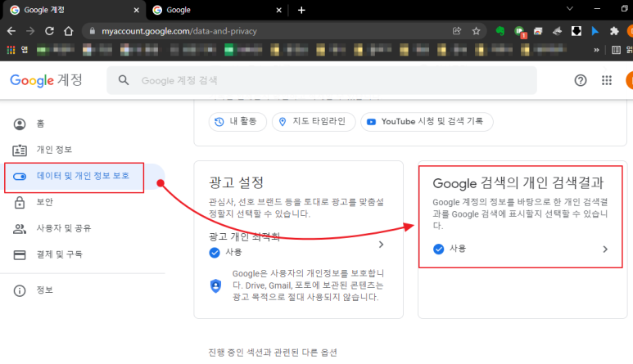Click the 광고 개인 최적화 사용 checkmark
This screenshot has width=633, height=364.
(215, 253)
